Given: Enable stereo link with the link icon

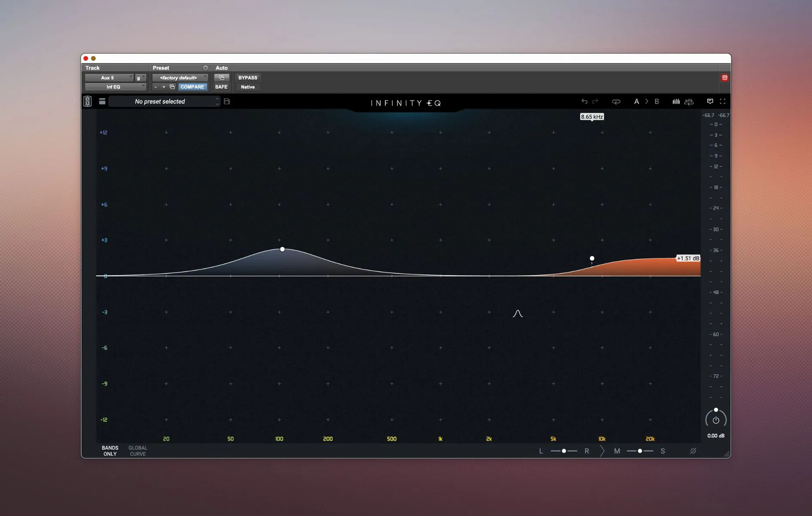Looking at the screenshot, I should [x=616, y=101].
